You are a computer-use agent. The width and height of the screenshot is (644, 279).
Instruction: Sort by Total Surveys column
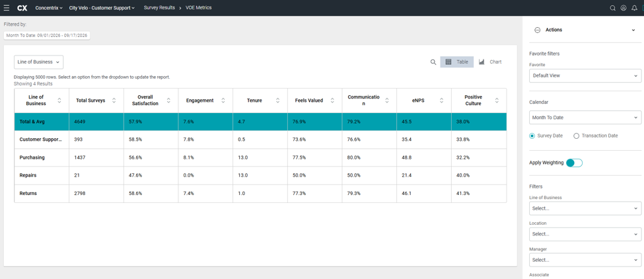point(114,100)
